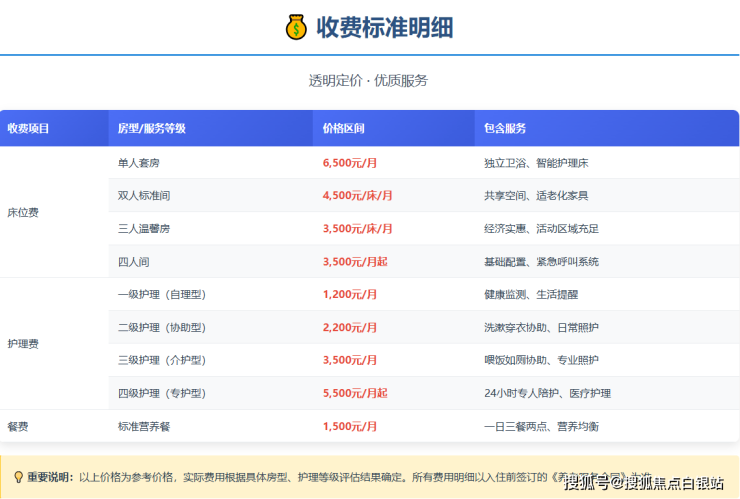The height and width of the screenshot is (499, 740).
Task: Click the 6,500元/月 price
Action: click(x=350, y=162)
